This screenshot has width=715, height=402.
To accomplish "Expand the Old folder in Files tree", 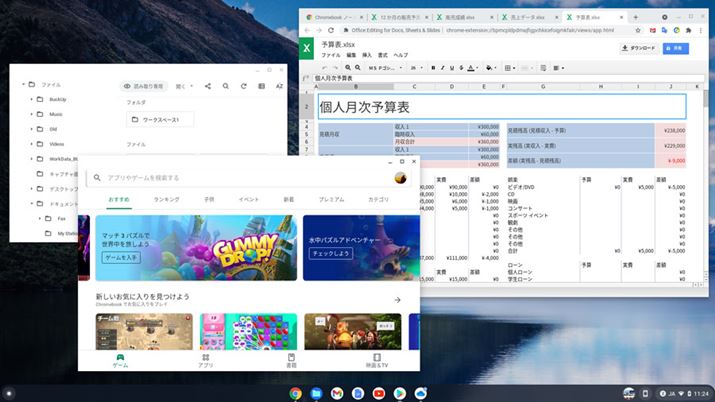I will click(31, 129).
